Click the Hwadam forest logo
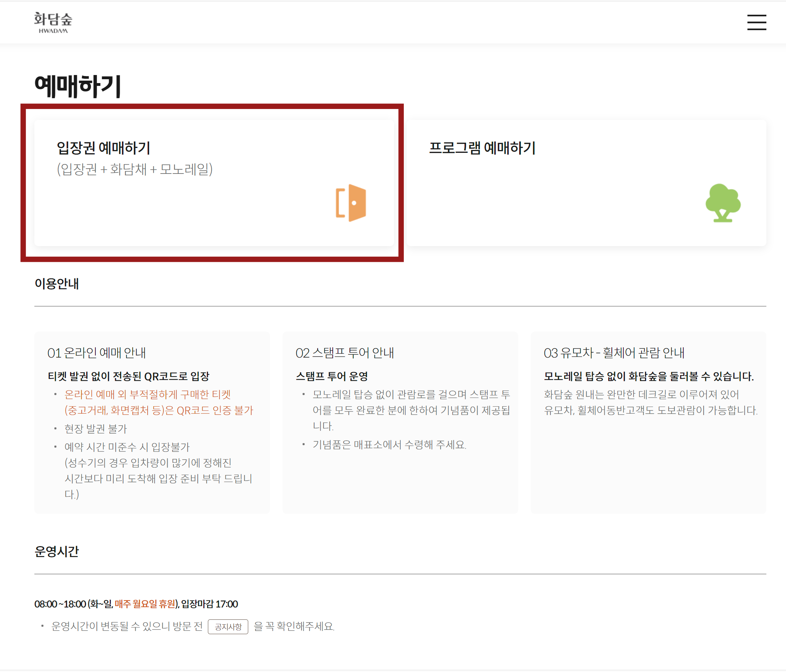786x672 pixels. tap(53, 22)
